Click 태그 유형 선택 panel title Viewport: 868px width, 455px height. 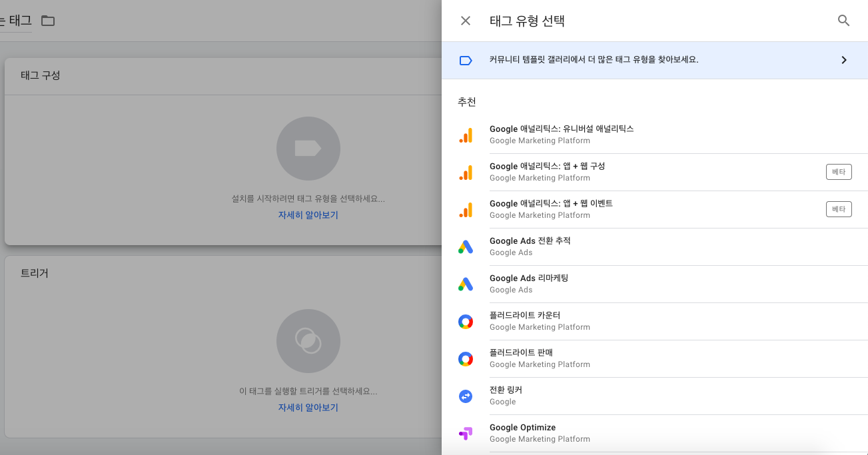click(x=527, y=21)
